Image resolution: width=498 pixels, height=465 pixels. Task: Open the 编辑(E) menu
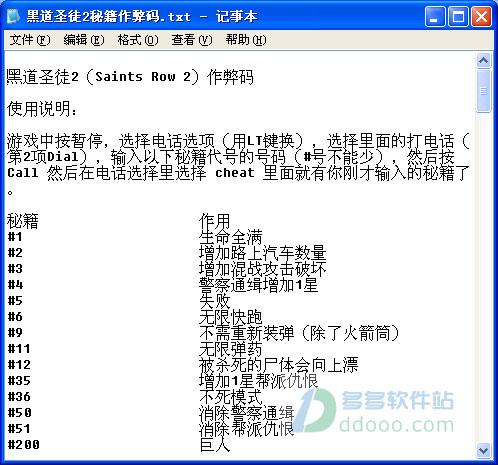[x=84, y=40]
